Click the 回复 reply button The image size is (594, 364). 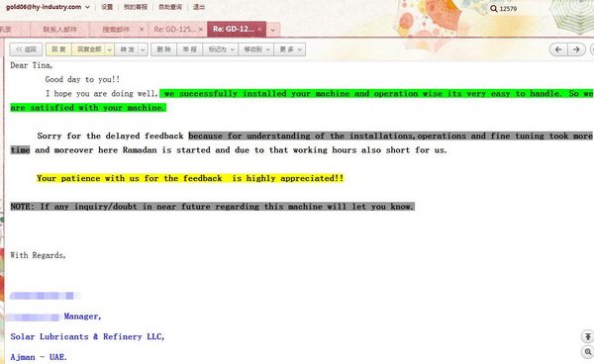[58, 49]
